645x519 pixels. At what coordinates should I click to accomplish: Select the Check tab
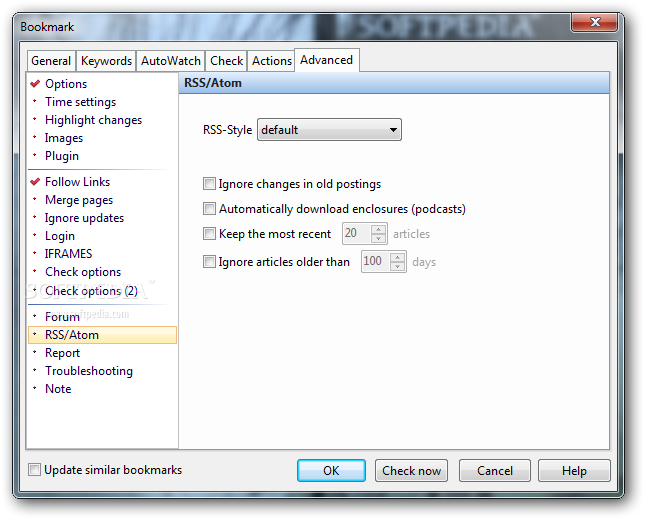coord(226,61)
